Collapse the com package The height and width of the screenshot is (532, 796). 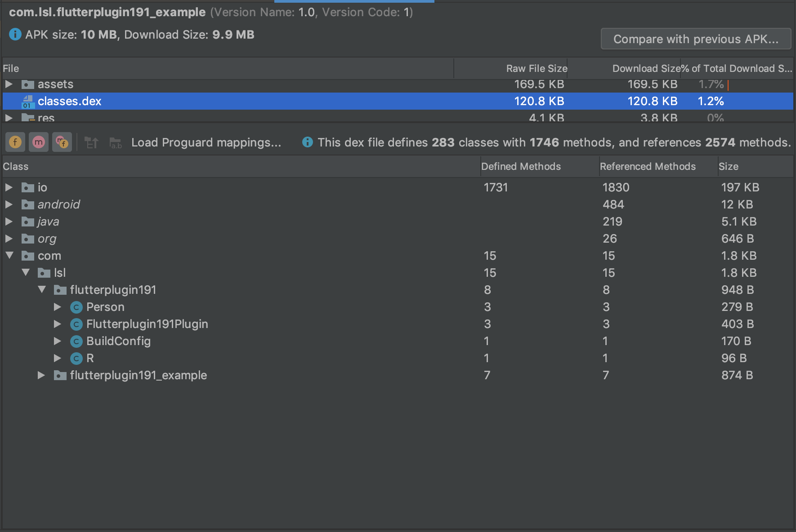[9, 255]
